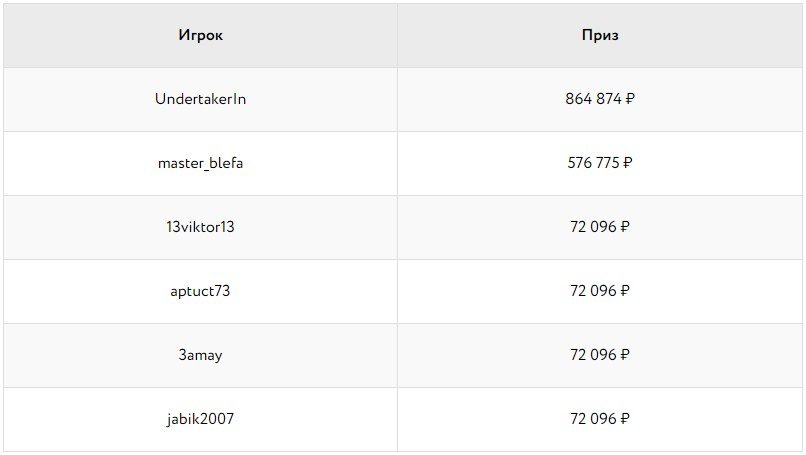806x455 pixels.
Task: Click the Приз column header
Action: tap(600, 36)
